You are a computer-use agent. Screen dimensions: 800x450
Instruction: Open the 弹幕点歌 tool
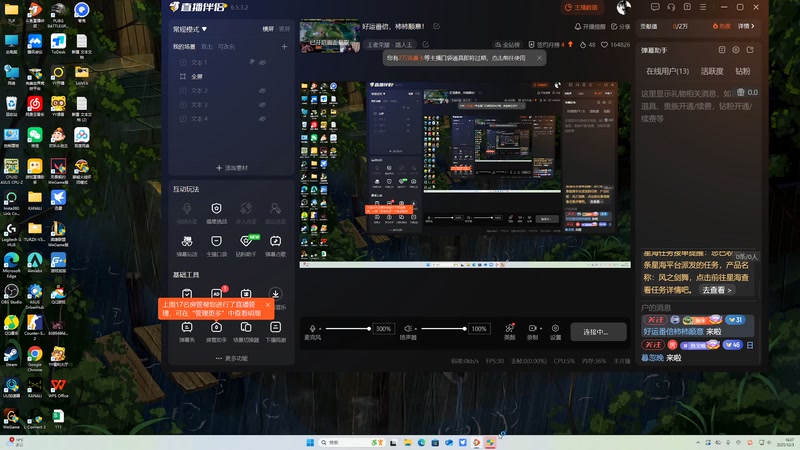coord(276,245)
